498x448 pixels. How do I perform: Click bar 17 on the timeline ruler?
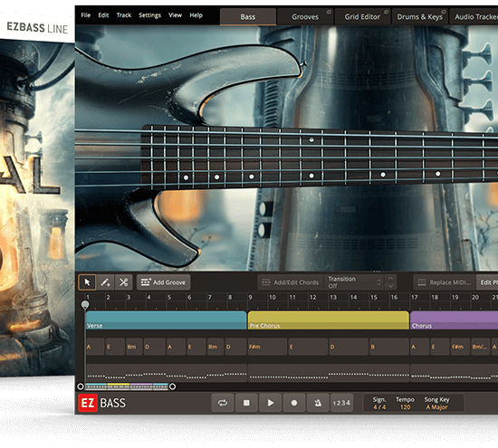point(414,297)
